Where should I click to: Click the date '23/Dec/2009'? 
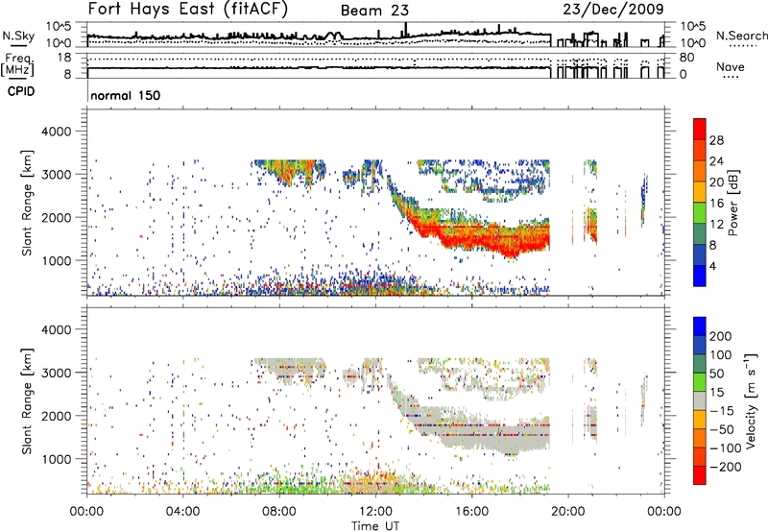613,9
